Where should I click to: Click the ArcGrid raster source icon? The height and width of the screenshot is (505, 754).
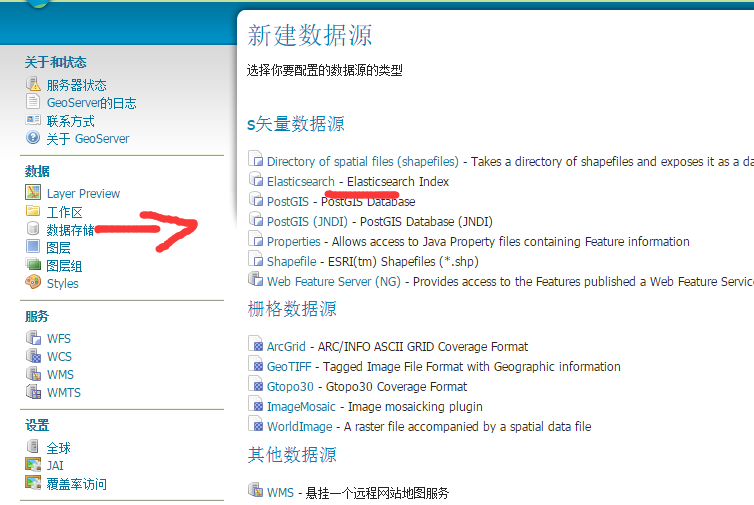coord(256,344)
